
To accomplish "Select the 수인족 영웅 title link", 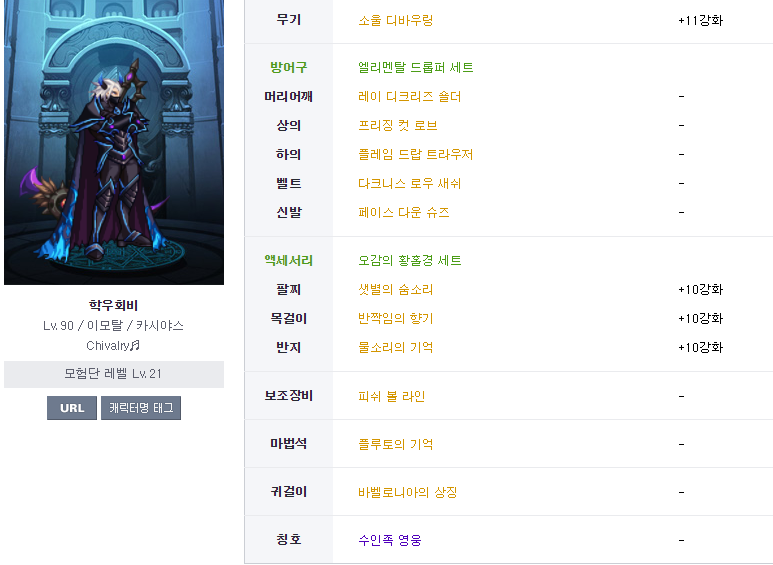I will pyautogui.click(x=390, y=540).
